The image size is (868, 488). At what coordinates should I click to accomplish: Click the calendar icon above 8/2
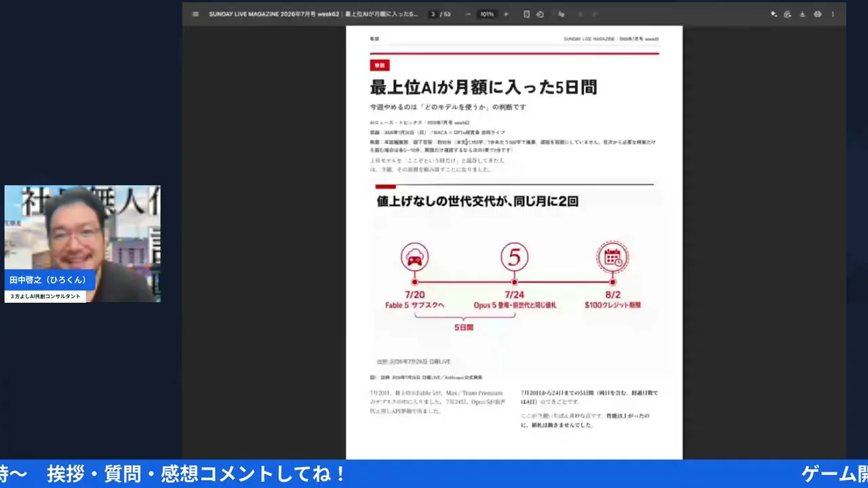(x=612, y=257)
